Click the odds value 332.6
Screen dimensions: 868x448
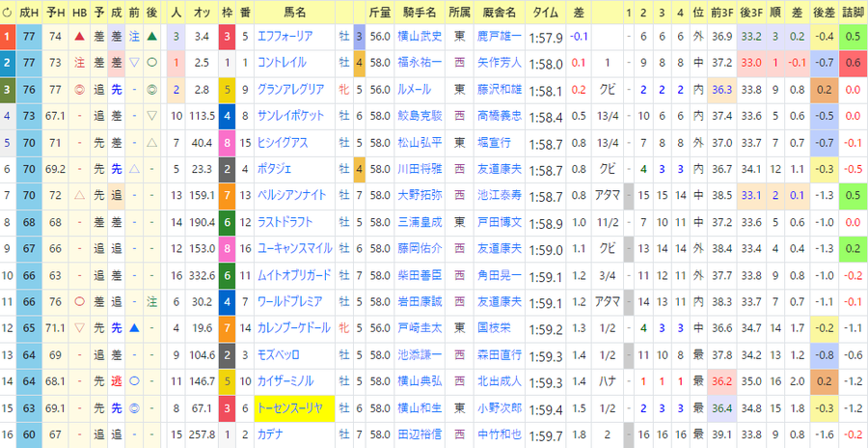(x=203, y=275)
